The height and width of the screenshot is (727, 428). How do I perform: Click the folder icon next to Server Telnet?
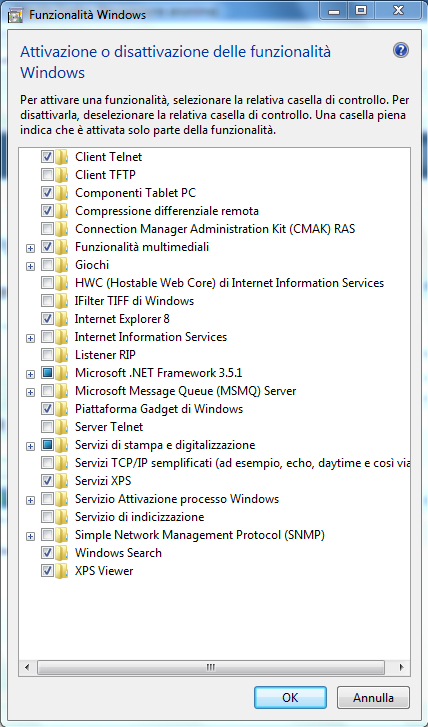(x=62, y=427)
